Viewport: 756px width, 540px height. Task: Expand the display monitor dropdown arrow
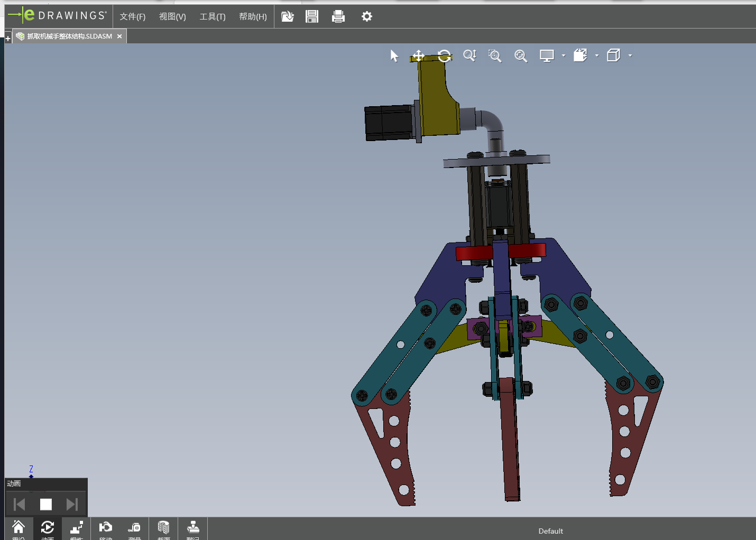tap(564, 55)
